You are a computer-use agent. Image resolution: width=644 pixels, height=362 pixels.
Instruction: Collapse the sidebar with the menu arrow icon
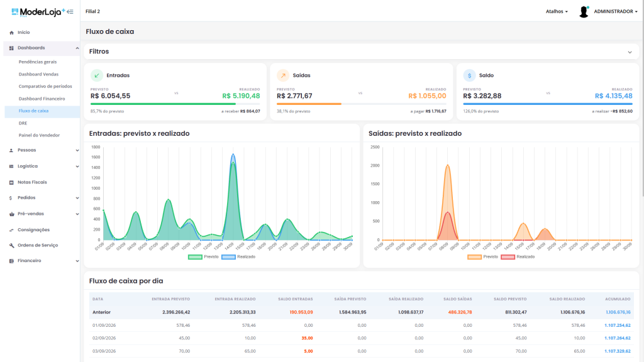click(70, 12)
